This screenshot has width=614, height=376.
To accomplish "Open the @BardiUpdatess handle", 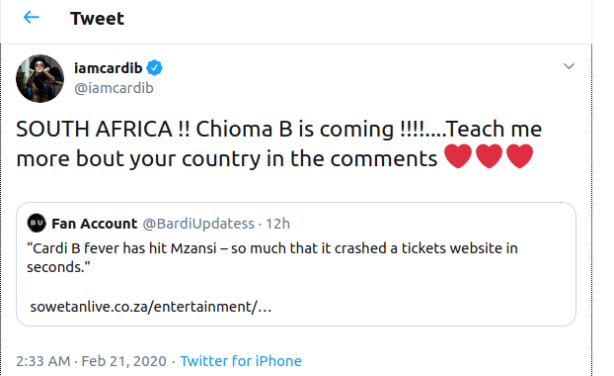I will 199,224.
